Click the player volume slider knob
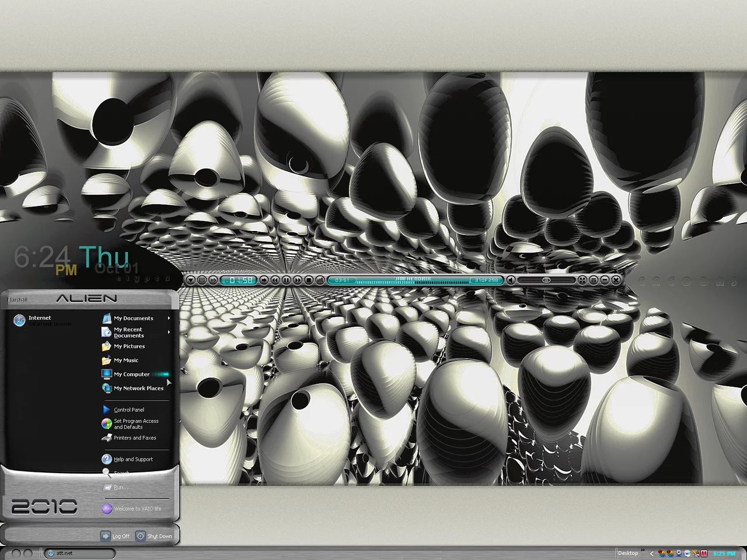Screen dimensions: 747x560 point(546,280)
